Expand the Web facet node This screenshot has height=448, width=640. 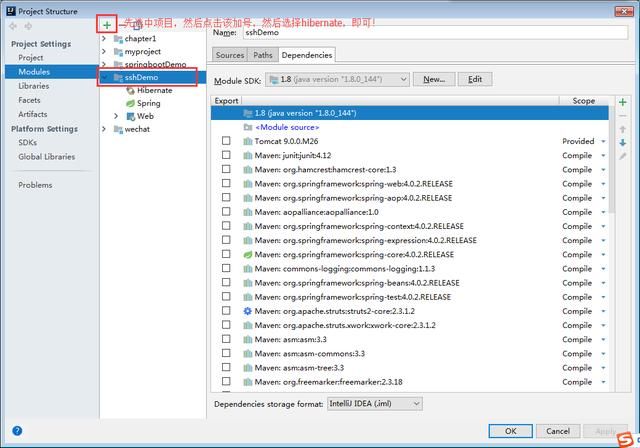pyautogui.click(x=116, y=116)
